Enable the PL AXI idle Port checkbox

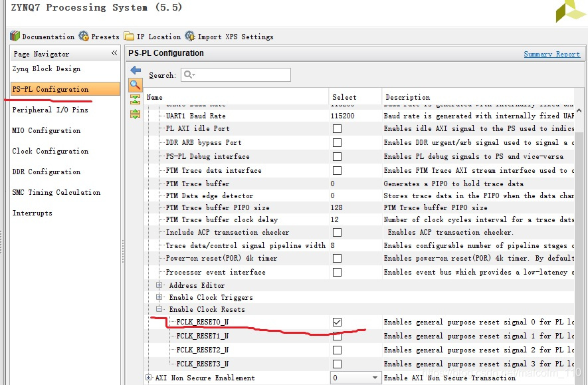[337, 129]
